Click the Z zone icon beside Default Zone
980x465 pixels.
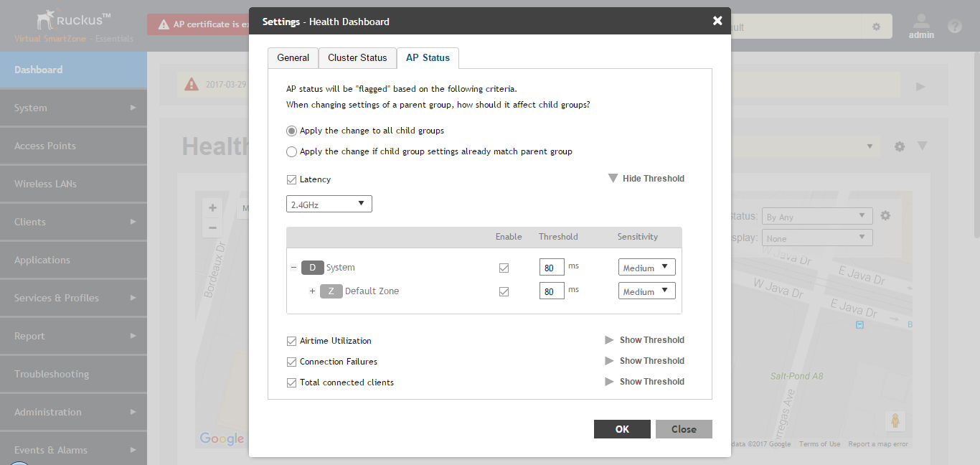(331, 291)
